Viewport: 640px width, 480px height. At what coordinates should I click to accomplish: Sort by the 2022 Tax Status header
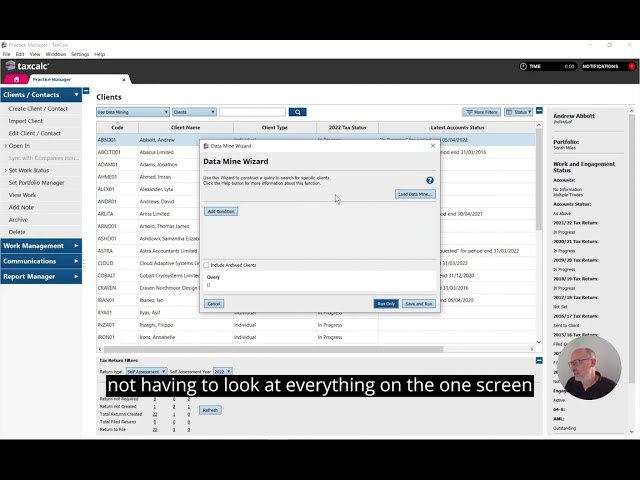click(x=347, y=127)
